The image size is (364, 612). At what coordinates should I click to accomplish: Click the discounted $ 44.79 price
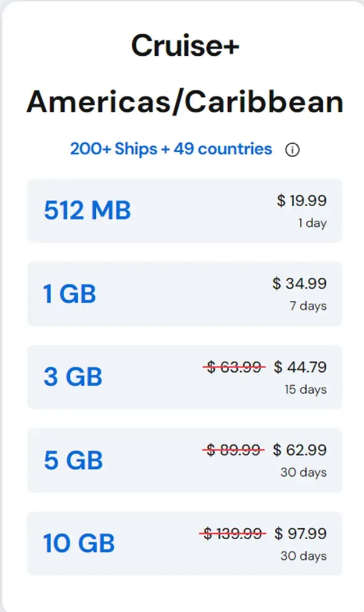[300, 367]
